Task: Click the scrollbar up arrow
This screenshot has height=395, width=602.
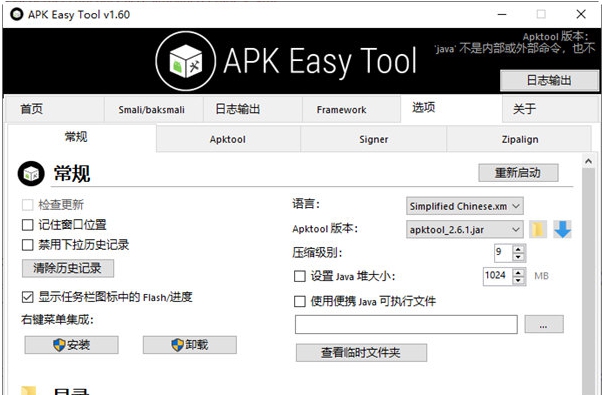Action: (x=589, y=162)
